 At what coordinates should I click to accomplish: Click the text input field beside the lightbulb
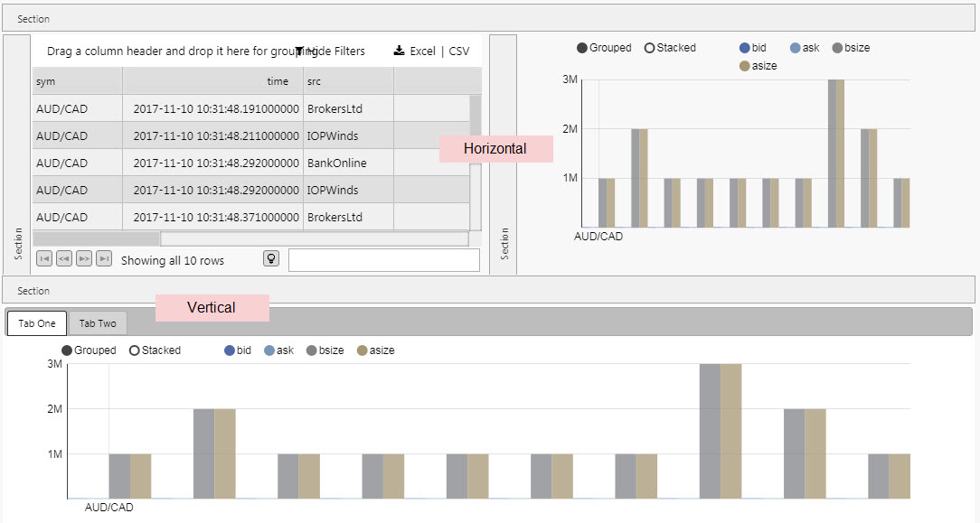point(383,260)
